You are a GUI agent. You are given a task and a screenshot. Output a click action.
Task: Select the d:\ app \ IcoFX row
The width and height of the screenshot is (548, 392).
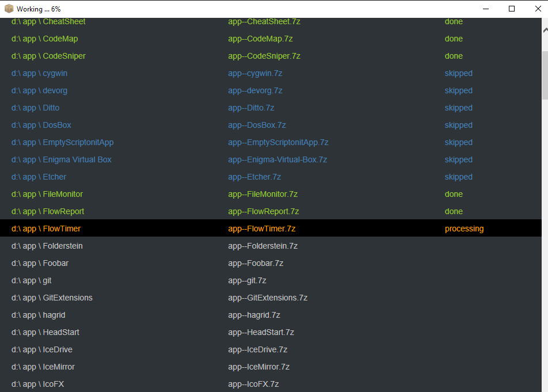(x=271, y=384)
